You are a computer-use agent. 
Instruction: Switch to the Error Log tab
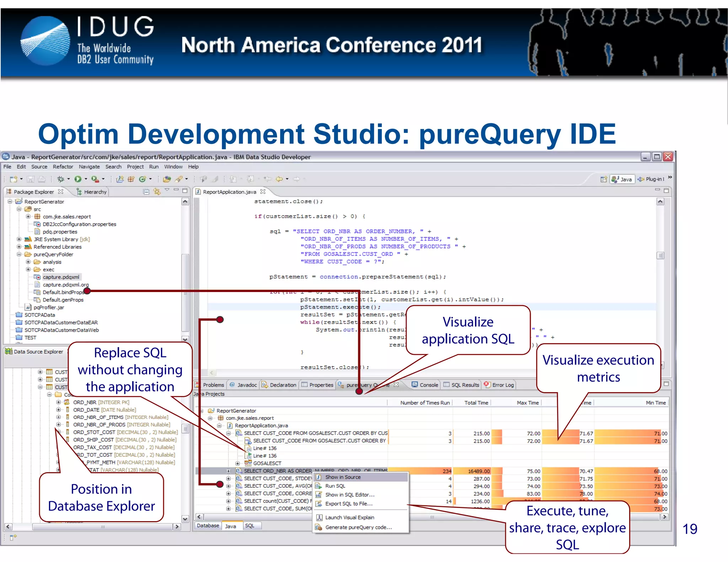[499, 385]
